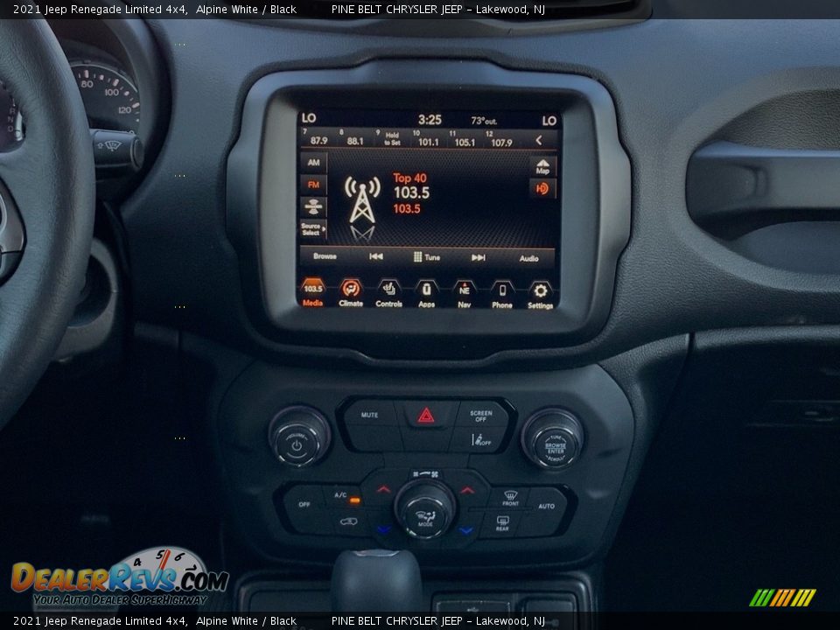The width and height of the screenshot is (840, 630).
Task: Tap the passenger LO temperature readout
Action: [x=549, y=121]
